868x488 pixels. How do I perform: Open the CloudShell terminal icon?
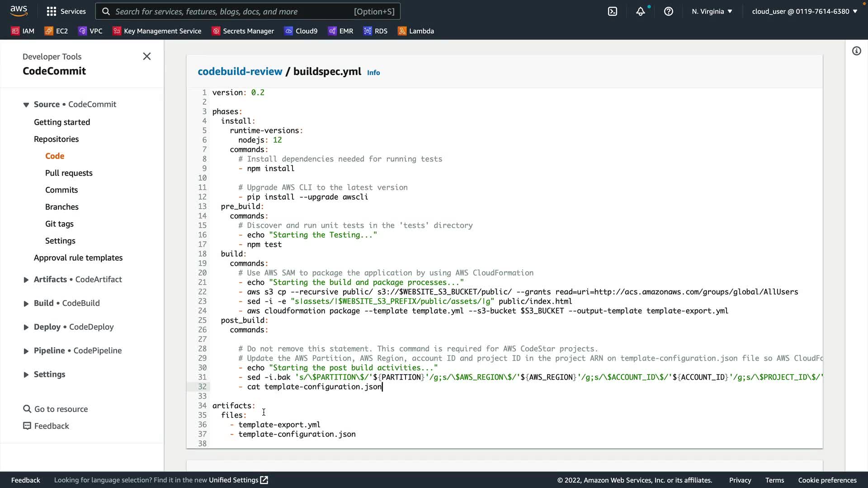coord(613,11)
